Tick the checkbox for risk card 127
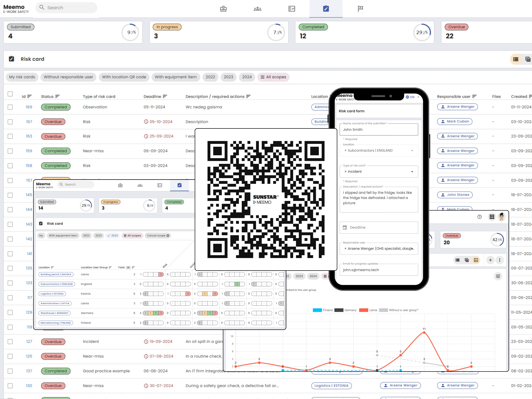The height and width of the screenshot is (399, 532). (10, 342)
